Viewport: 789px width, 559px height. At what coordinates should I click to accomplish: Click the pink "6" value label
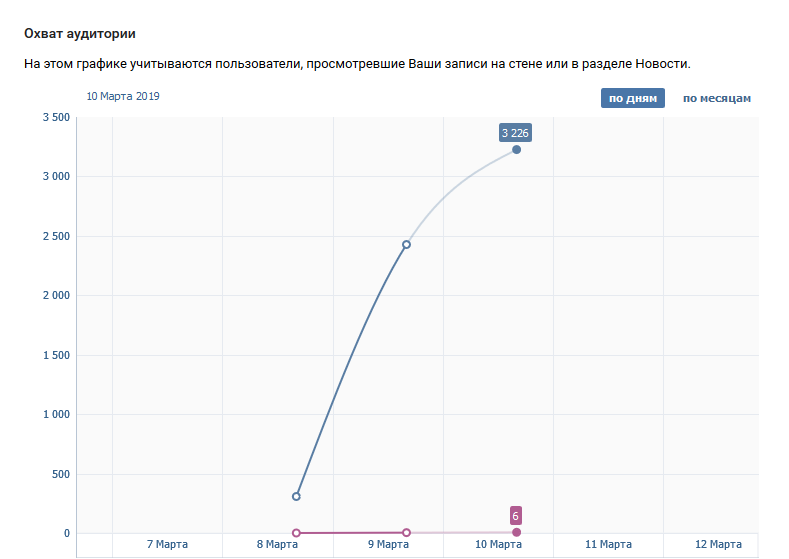pyautogui.click(x=516, y=516)
